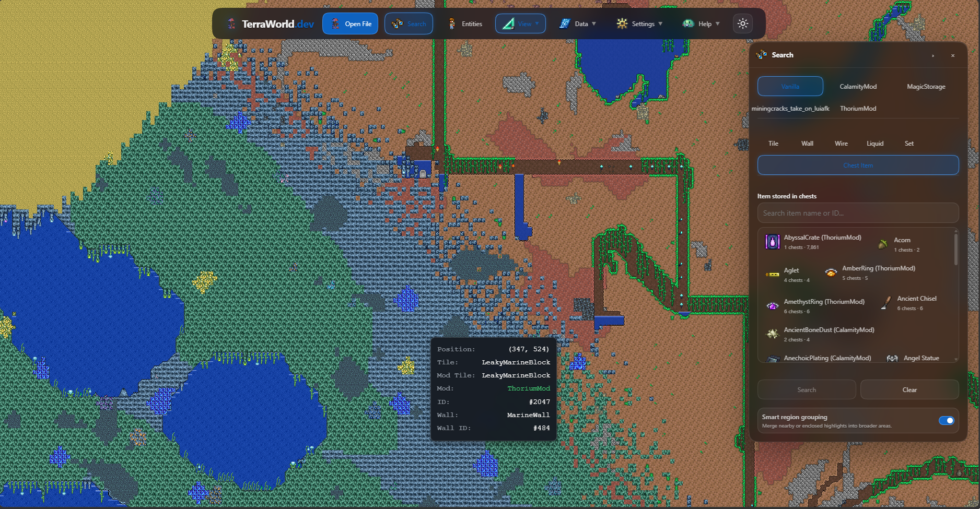The height and width of the screenshot is (509, 980).
Task: Click the View triangle-ruler icon
Action: tap(508, 23)
